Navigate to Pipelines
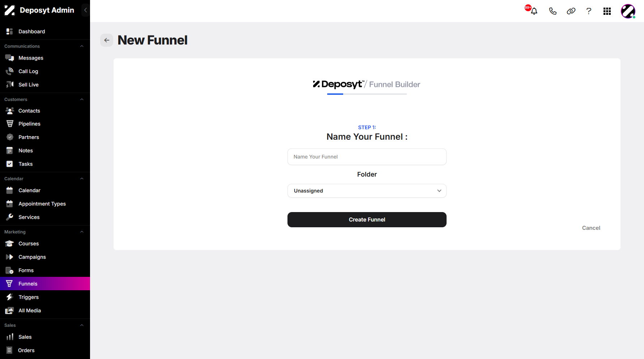 [x=45, y=124]
